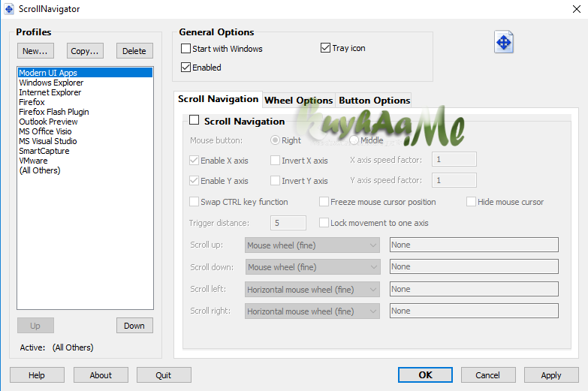Select the Right mouse button radio
Image resolution: width=588 pixels, height=391 pixels.
[x=275, y=140]
